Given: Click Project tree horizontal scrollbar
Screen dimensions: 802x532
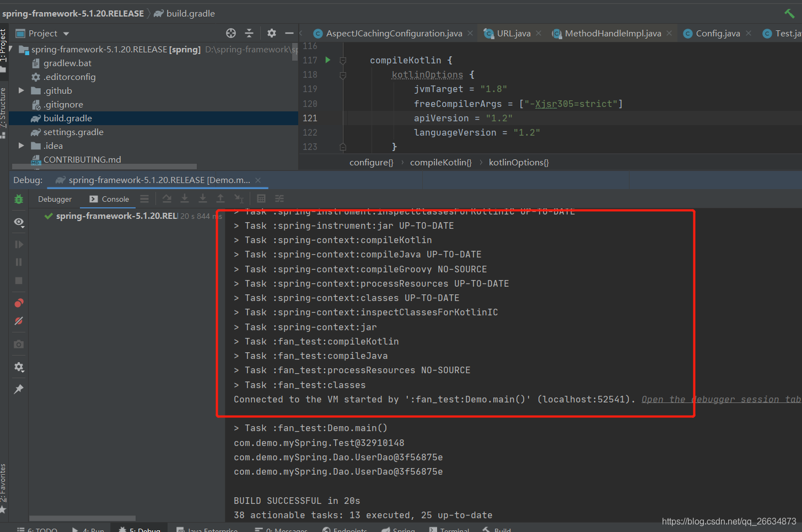Looking at the screenshot, I should pyautogui.click(x=105, y=166).
